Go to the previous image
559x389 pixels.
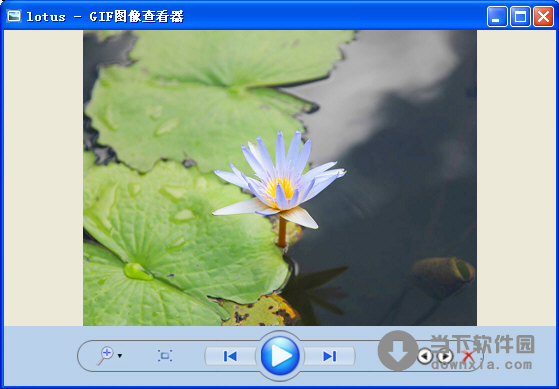230,356
